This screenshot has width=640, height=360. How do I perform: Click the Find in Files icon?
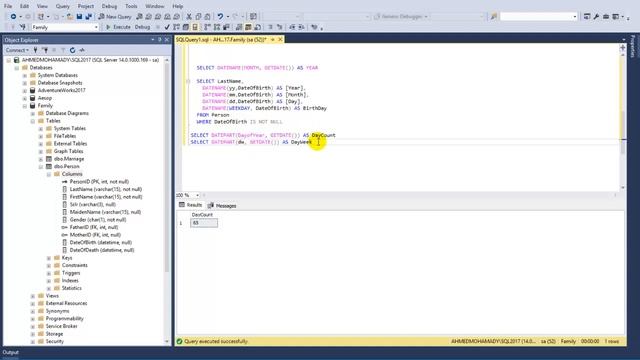point(493,16)
